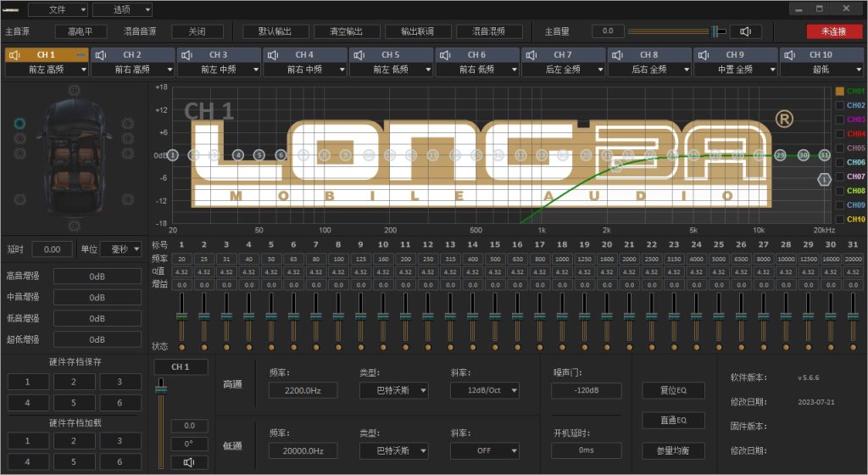Click the 复位EQ button

point(673,390)
